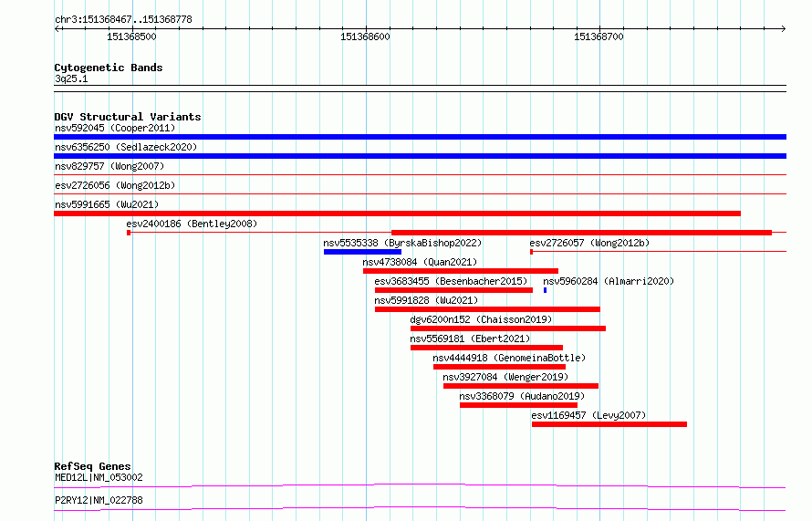The image size is (812, 521).
Task: Click the 151368500 ruler position label
Action: 131,36
